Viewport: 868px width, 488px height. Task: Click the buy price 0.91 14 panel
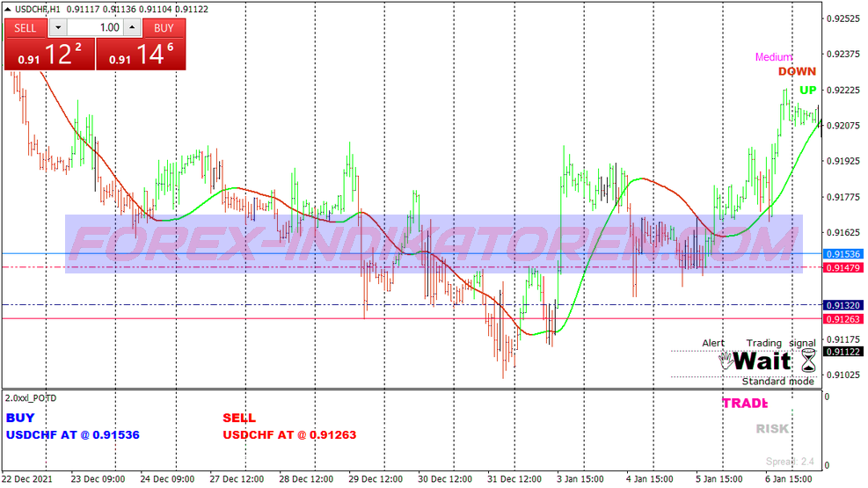(142, 55)
